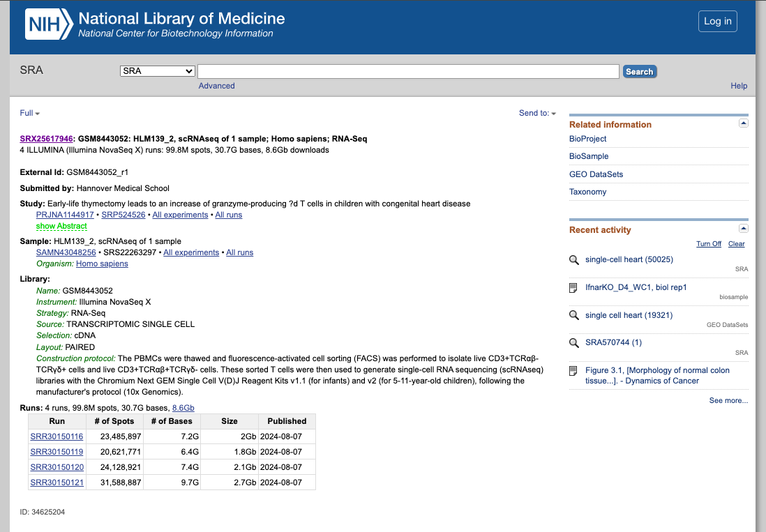Toggle show Abstract for the study
The height and width of the screenshot is (532, 766).
click(61, 226)
